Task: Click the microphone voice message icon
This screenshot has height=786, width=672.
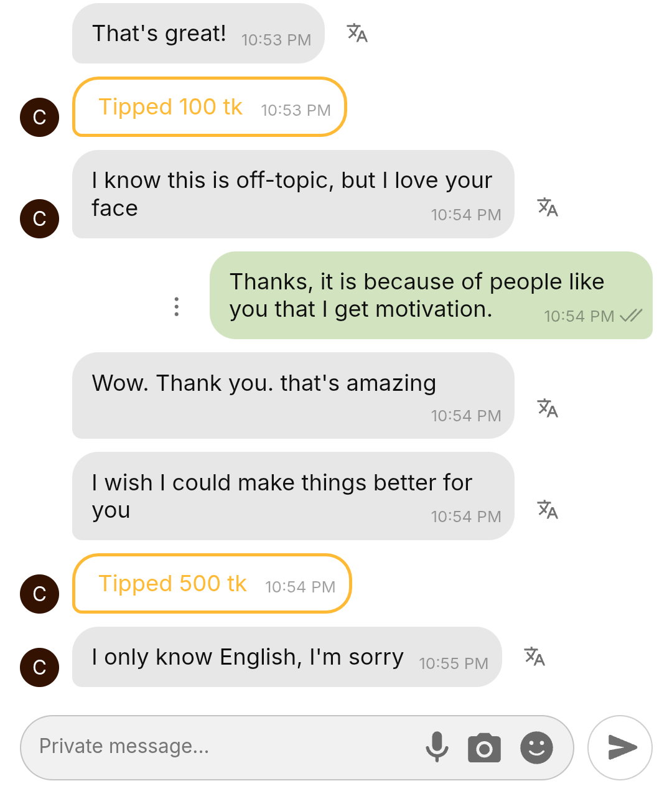Action: tap(437, 747)
